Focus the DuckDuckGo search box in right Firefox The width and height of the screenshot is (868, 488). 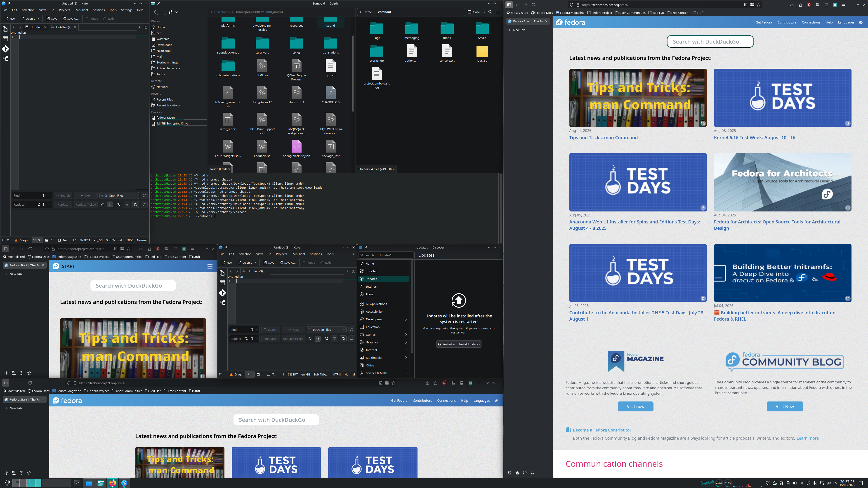[x=710, y=41]
